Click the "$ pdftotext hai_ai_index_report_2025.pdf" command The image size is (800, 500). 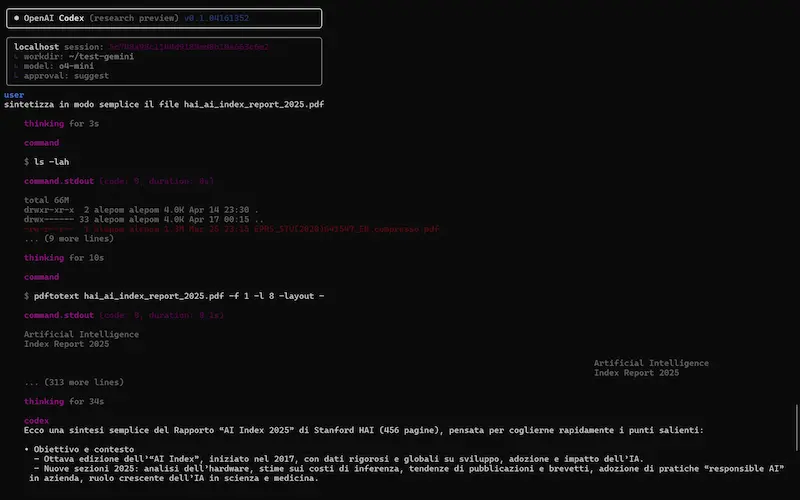[174, 296]
